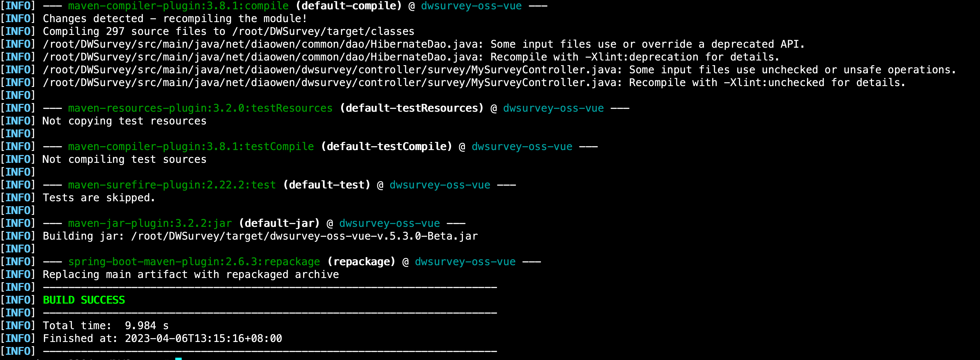
Task: Click the bold '(default-compile)' text
Action: click(349, 6)
